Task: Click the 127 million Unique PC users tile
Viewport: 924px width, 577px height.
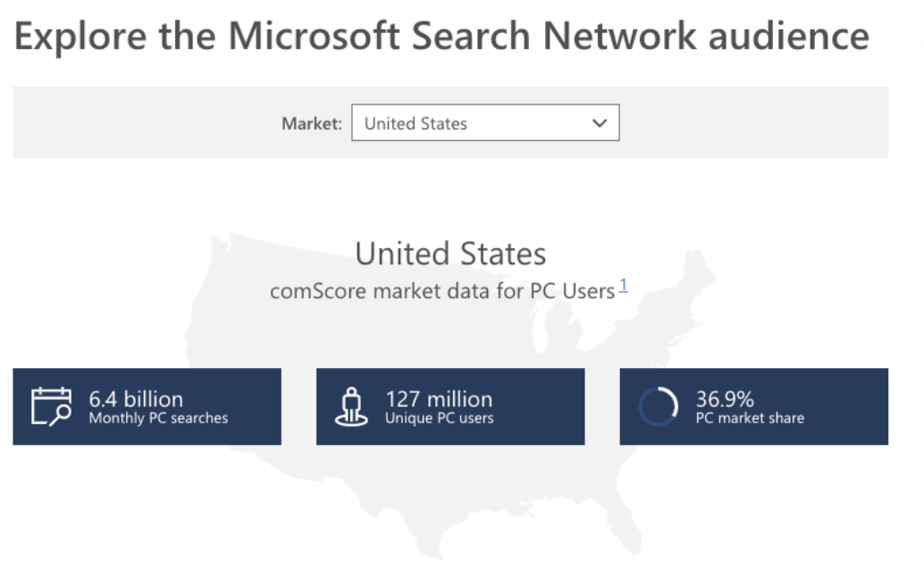Action: pyautogui.click(x=450, y=406)
